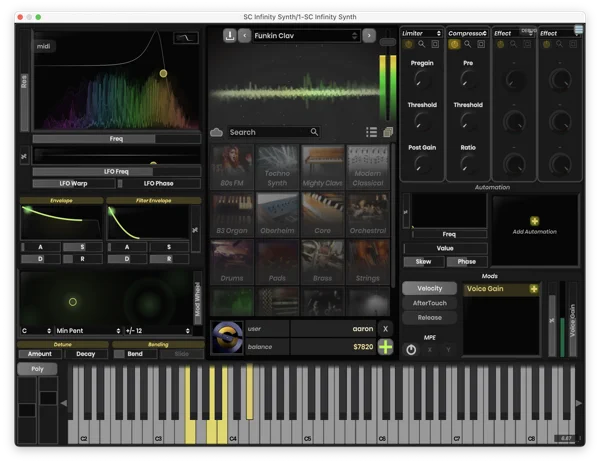Open the Funkin Clav preset dropdown
The width and height of the screenshot is (600, 463).
[306, 36]
